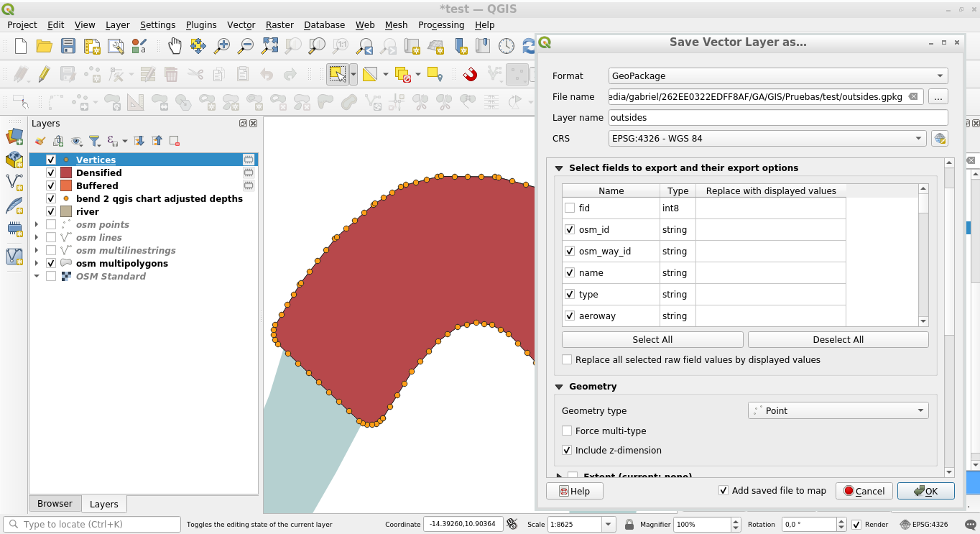
Task: Click New Temporary Scratch Layer chip icon
Action: tap(14, 229)
